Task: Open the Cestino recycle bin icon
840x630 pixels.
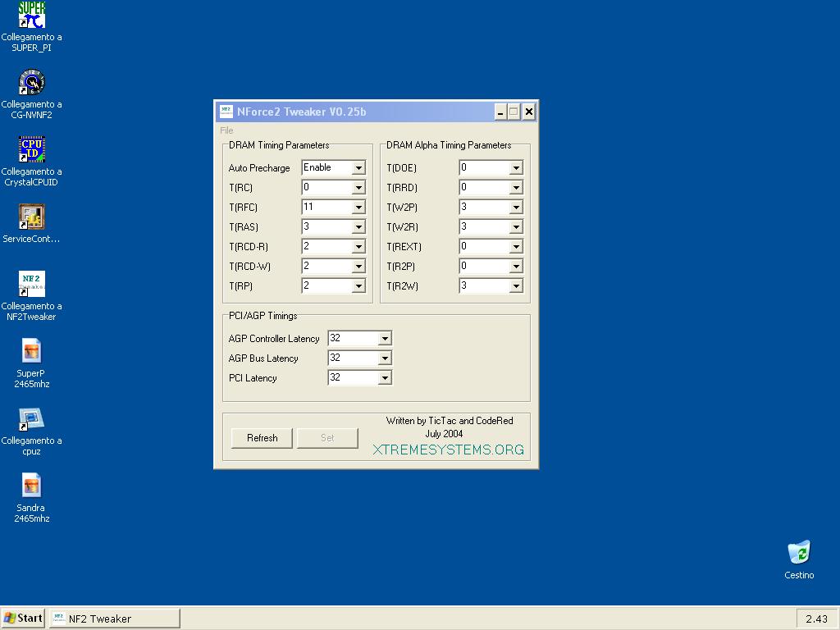Action: click(799, 552)
